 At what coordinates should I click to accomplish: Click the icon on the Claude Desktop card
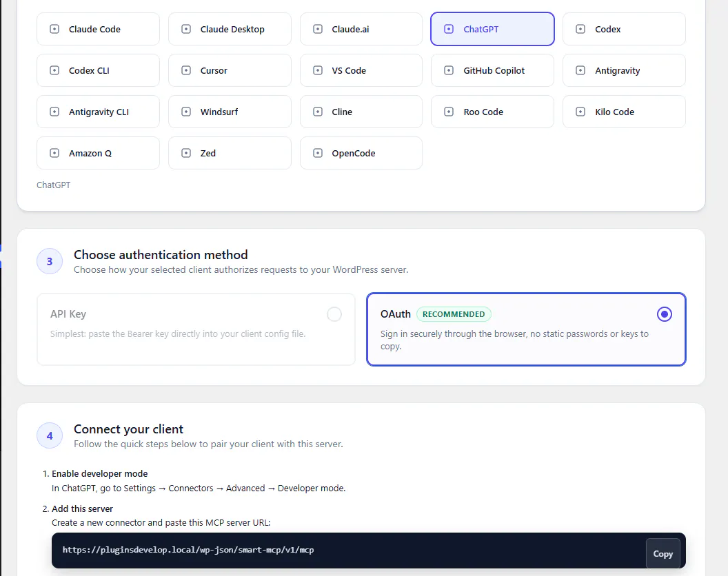(186, 29)
